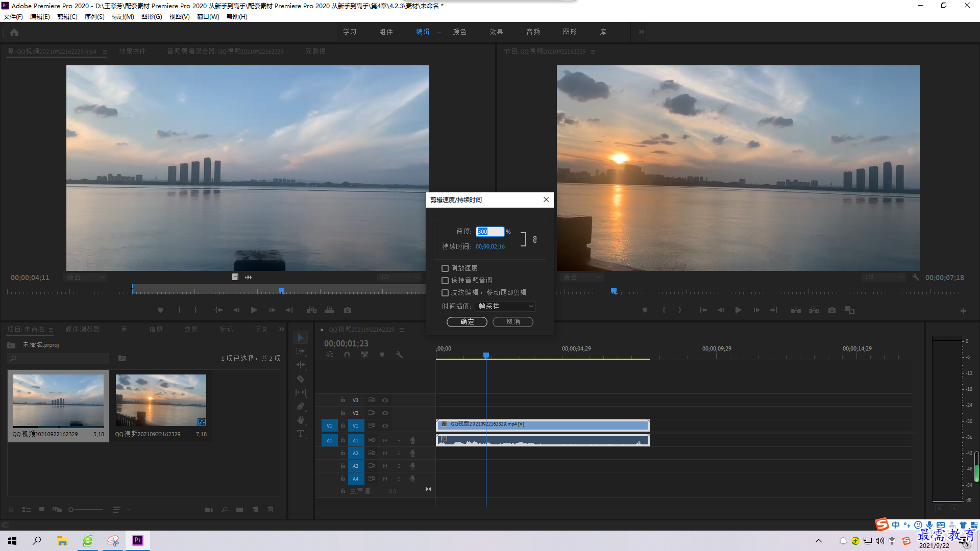Viewport: 980px width, 551px height.
Task: Select the Selection arrow tool
Action: click(x=301, y=338)
